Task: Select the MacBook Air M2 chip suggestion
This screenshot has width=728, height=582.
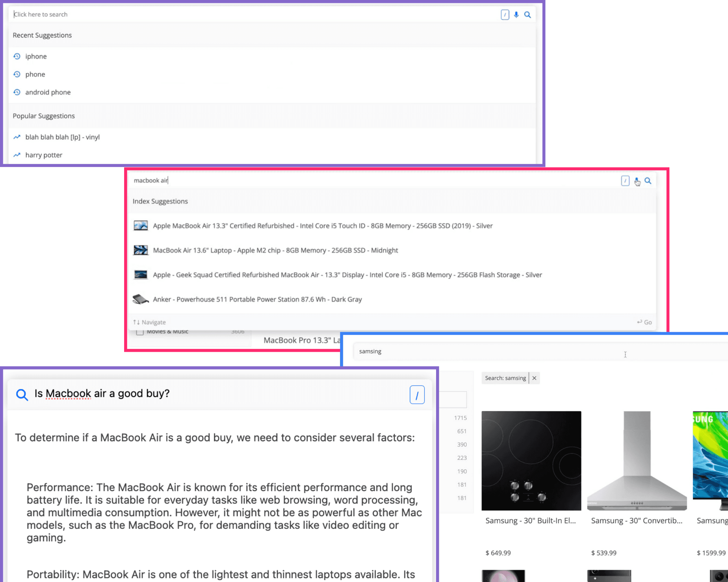Action: click(x=276, y=250)
